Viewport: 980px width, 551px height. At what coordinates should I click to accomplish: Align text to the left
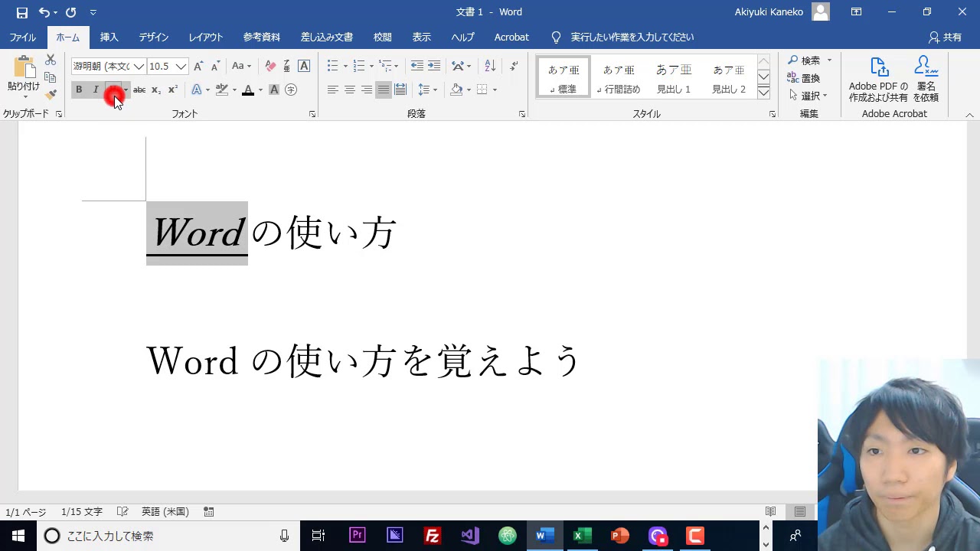point(333,90)
